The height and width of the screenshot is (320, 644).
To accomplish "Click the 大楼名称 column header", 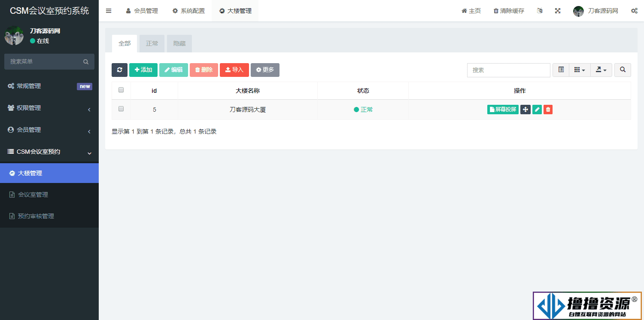I will pos(248,91).
